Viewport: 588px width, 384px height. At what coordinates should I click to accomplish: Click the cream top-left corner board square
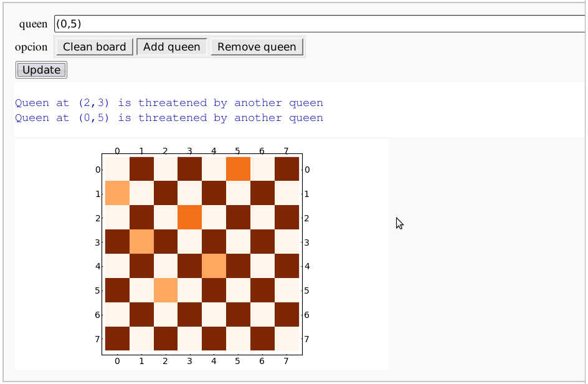click(x=117, y=169)
